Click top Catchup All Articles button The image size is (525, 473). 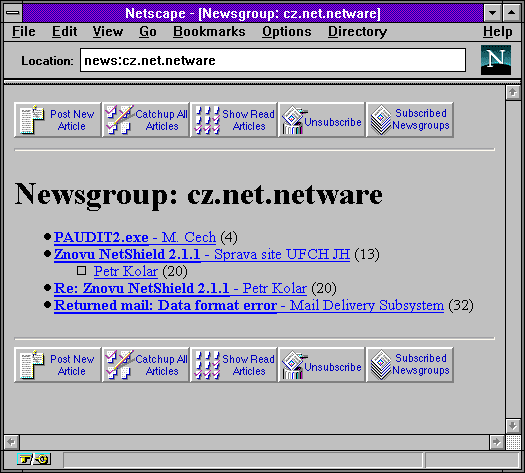[146, 120]
